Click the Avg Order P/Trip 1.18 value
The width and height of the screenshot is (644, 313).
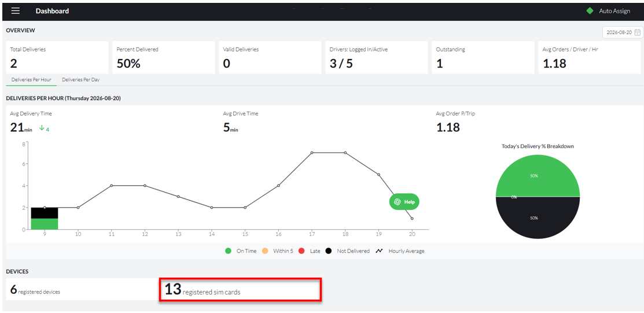coord(448,127)
